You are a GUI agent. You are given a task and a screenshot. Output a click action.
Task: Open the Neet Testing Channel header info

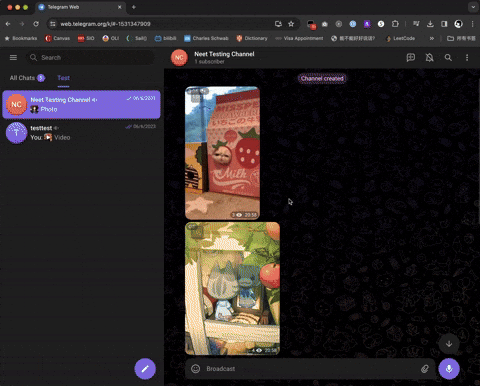click(x=224, y=57)
